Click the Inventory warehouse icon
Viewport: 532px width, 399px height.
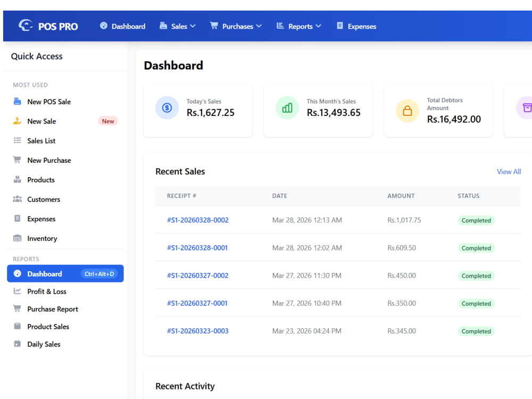[18, 238]
